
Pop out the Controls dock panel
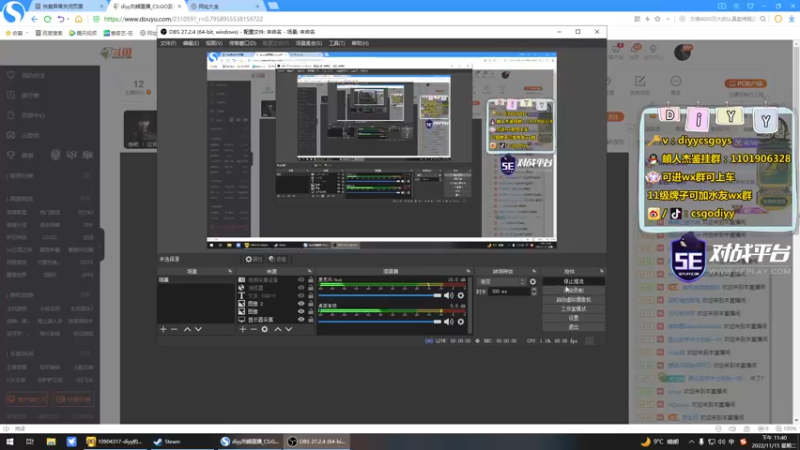pos(602,271)
